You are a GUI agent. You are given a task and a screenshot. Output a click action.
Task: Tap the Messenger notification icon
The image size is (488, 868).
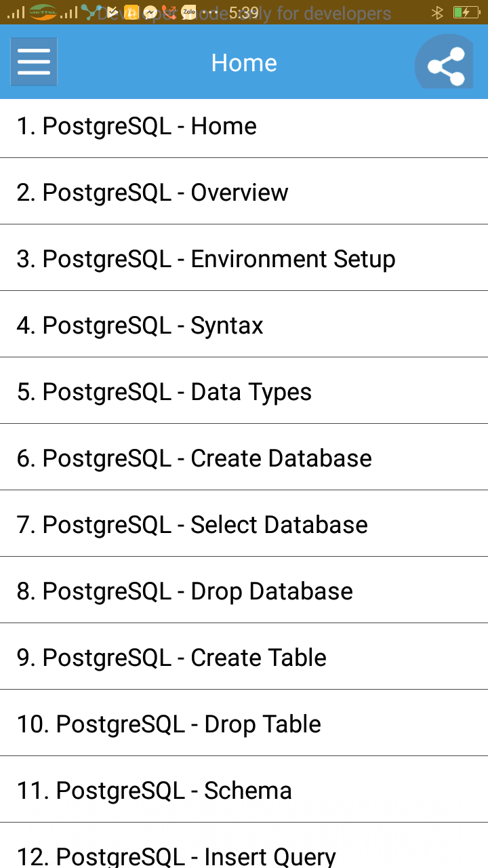150,12
